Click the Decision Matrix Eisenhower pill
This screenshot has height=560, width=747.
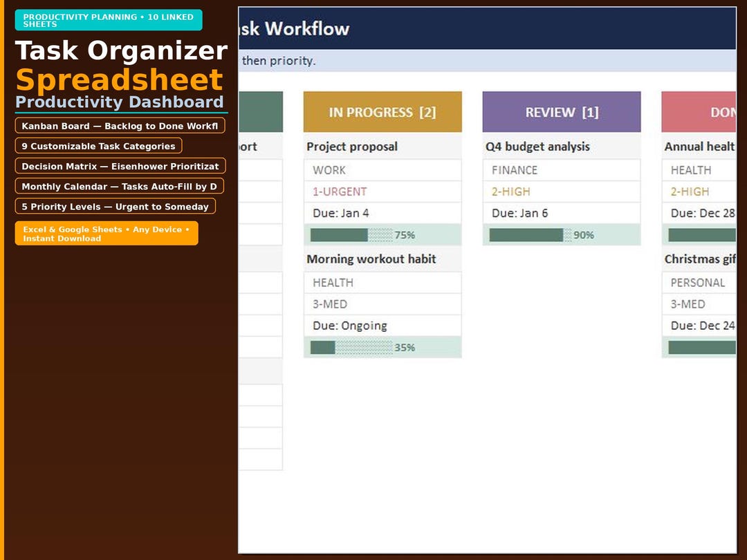pyautogui.click(x=120, y=166)
